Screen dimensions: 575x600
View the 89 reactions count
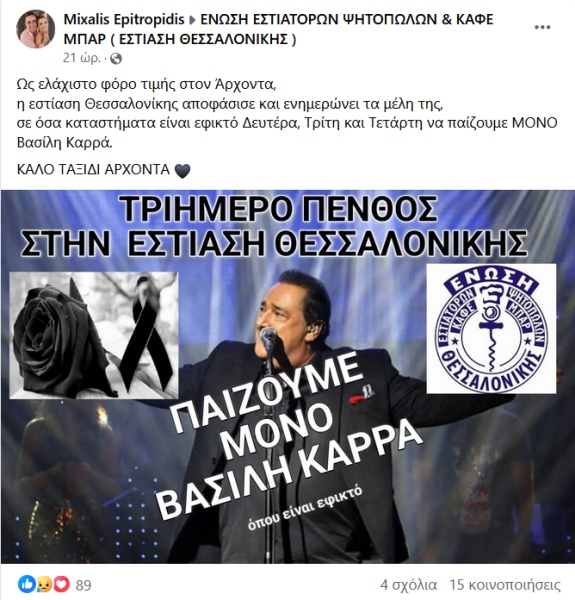[83, 585]
